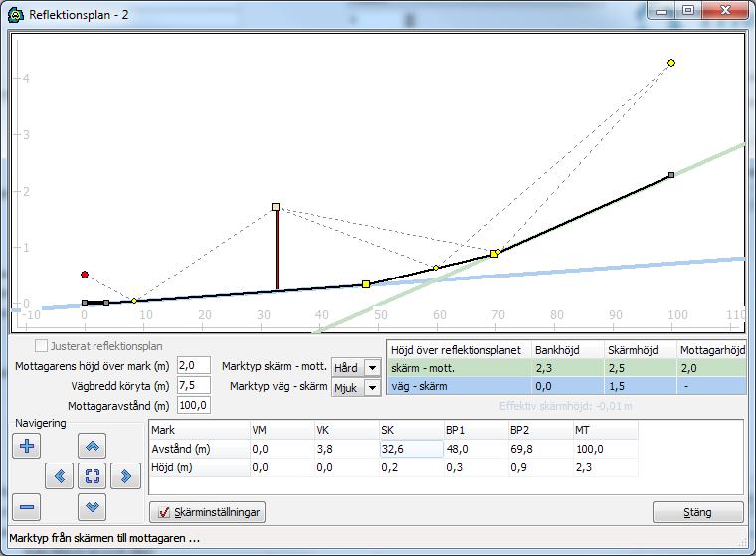The height and width of the screenshot is (556, 756).
Task: Maximize the Reflektionsplan window
Action: pos(688,11)
